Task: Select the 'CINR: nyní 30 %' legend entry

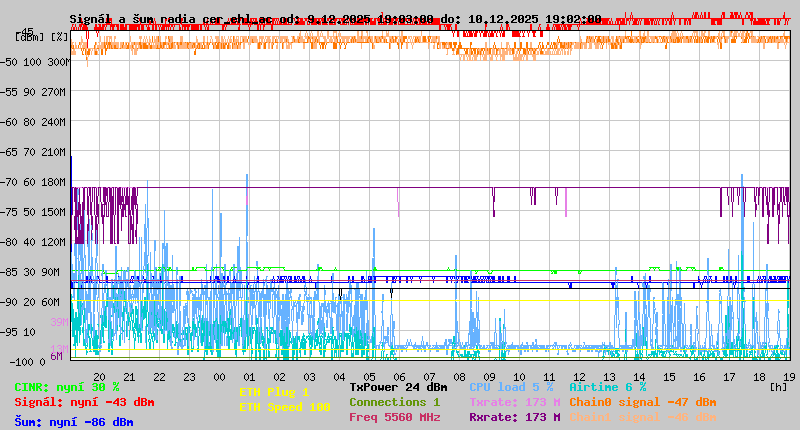Action: 67,388
